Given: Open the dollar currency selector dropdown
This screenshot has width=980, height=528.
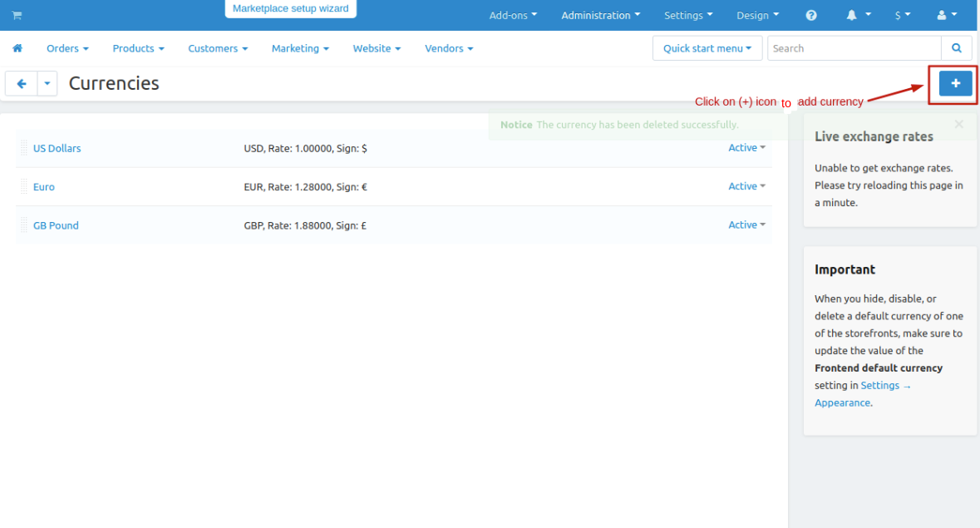Looking at the screenshot, I should coord(903,15).
